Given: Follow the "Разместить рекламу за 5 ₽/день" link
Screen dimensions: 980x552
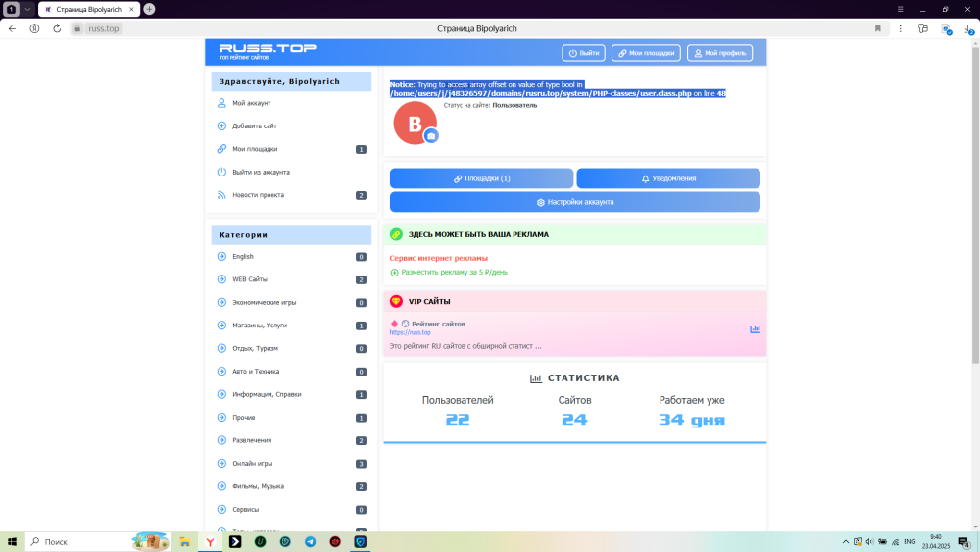Looking at the screenshot, I should coord(454,272).
